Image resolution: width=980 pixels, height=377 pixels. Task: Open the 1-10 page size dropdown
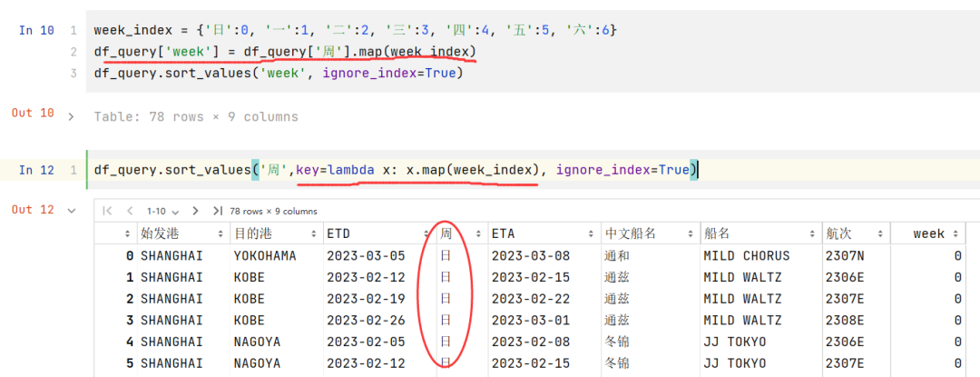tap(162, 212)
